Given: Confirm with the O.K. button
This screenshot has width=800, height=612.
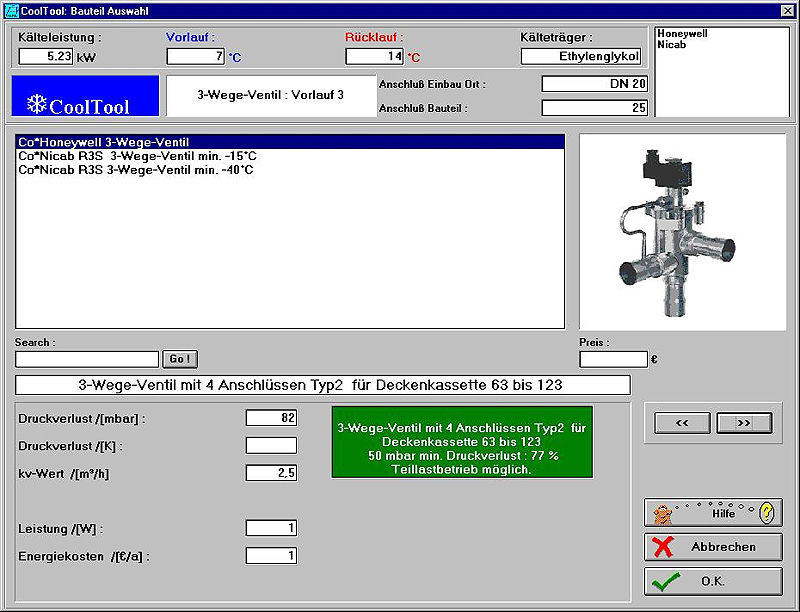Looking at the screenshot, I should tap(713, 581).
